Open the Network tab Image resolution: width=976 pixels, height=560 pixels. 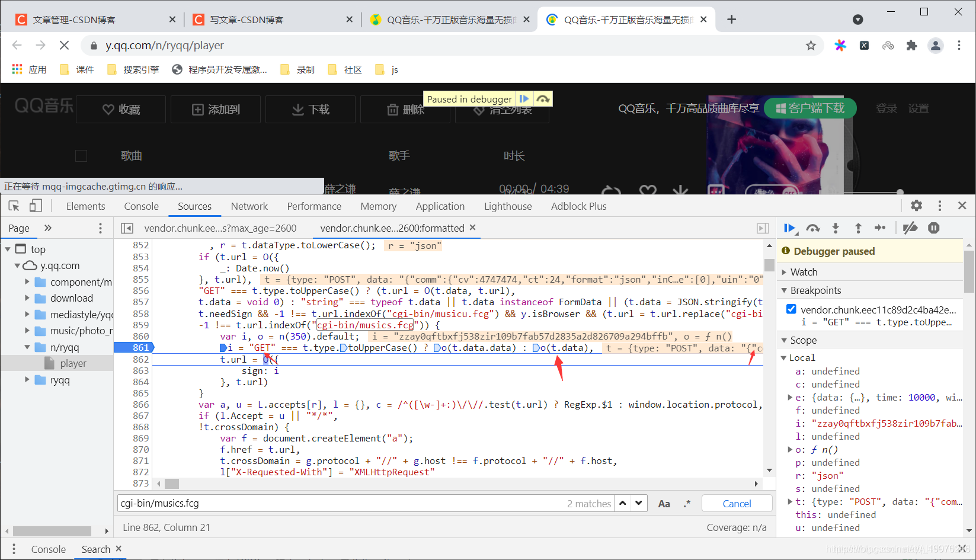tap(249, 206)
